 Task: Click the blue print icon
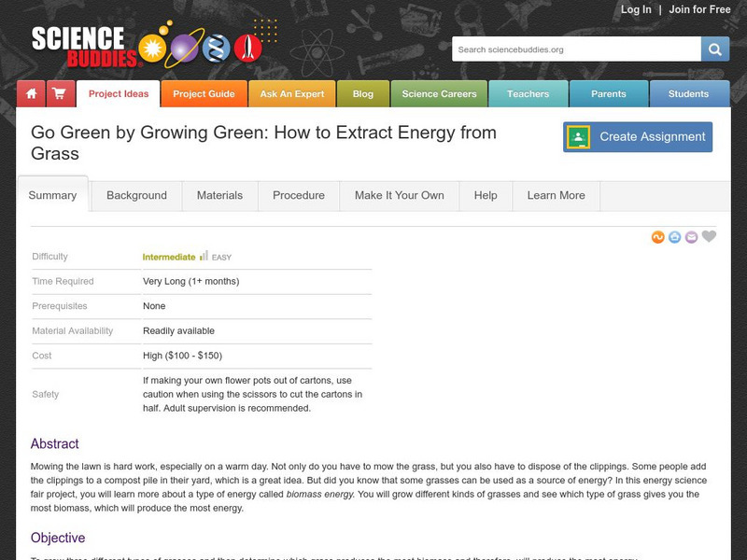pos(674,237)
